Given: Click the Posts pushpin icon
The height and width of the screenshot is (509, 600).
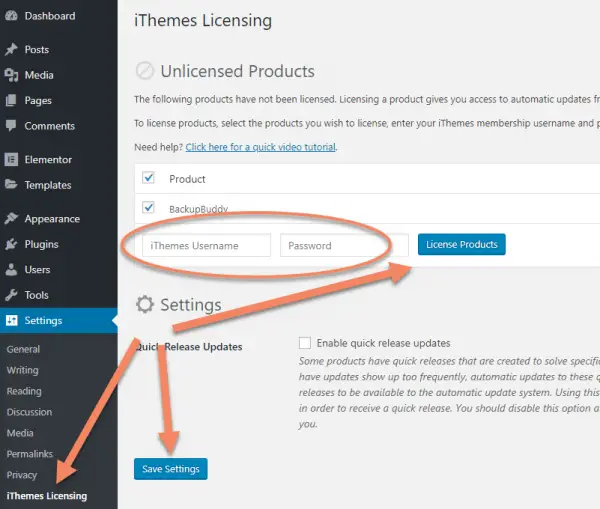Looking at the screenshot, I should point(11,49).
